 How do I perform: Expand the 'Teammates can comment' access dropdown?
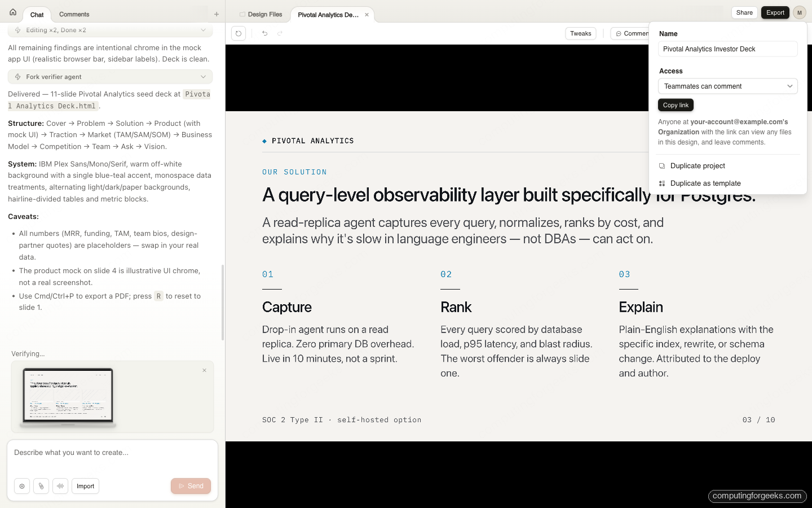pos(727,86)
